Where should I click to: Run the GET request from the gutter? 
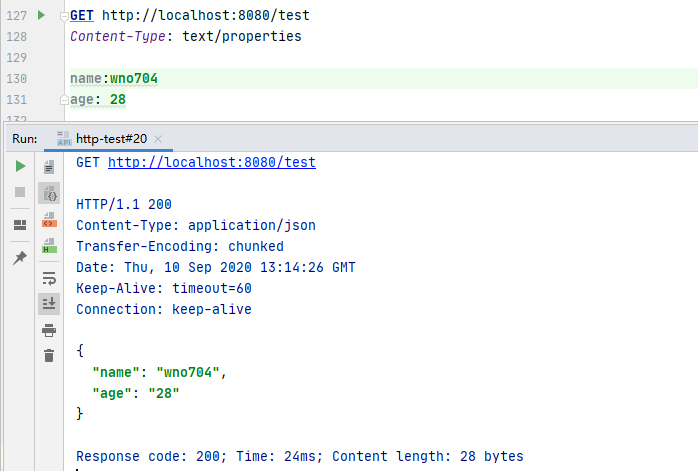[x=40, y=16]
